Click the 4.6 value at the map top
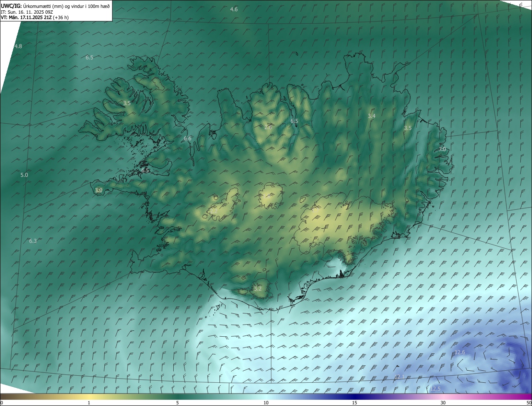 point(234,9)
